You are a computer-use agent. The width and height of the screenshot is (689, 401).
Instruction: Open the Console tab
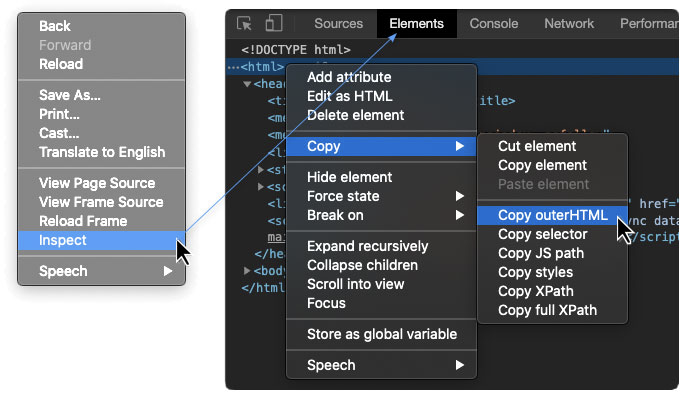click(x=493, y=24)
